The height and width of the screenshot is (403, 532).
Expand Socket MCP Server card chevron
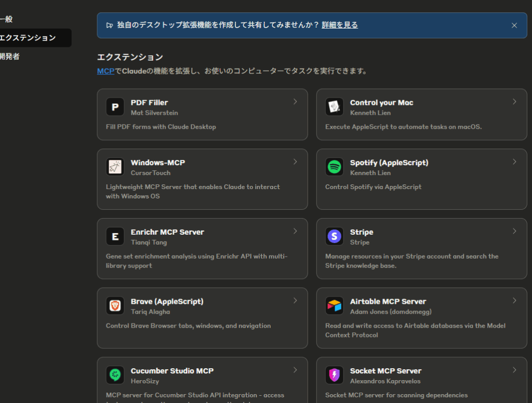(514, 370)
